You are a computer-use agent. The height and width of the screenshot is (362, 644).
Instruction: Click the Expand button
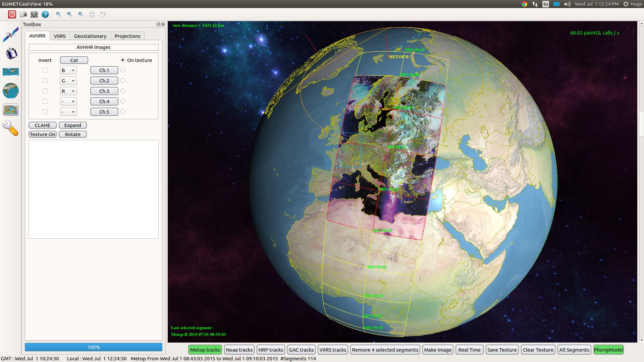tap(73, 125)
